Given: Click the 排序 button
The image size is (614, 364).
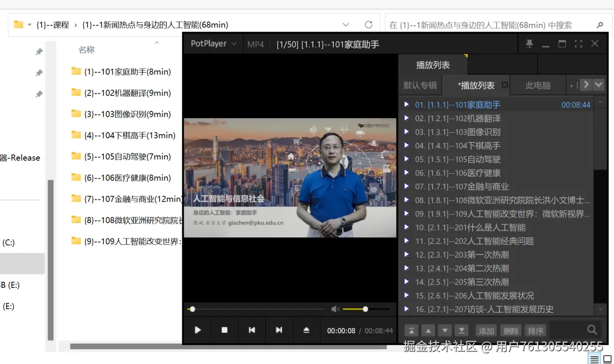Looking at the screenshot, I should point(536,331).
